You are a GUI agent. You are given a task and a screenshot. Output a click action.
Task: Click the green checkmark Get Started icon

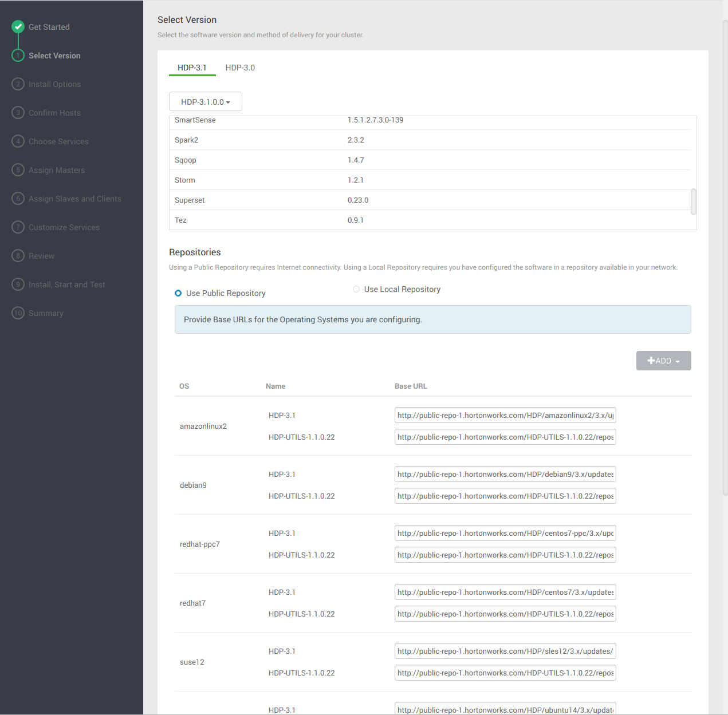[18, 26]
